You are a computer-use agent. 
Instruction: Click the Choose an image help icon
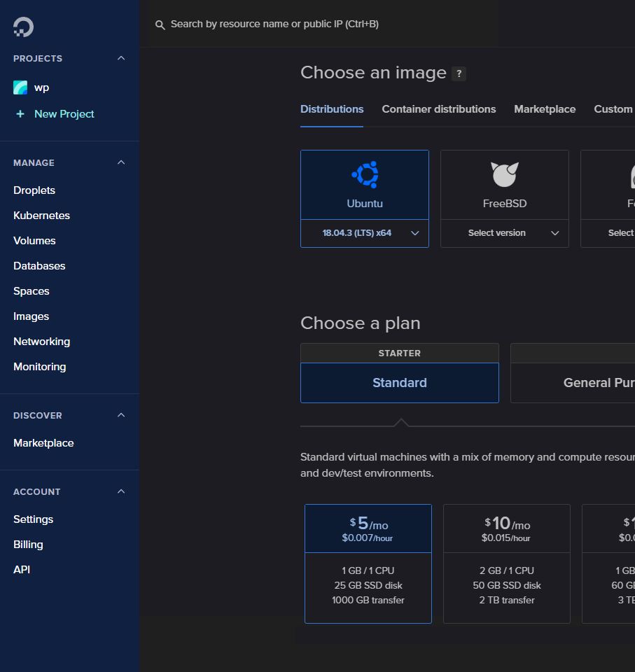pos(459,73)
